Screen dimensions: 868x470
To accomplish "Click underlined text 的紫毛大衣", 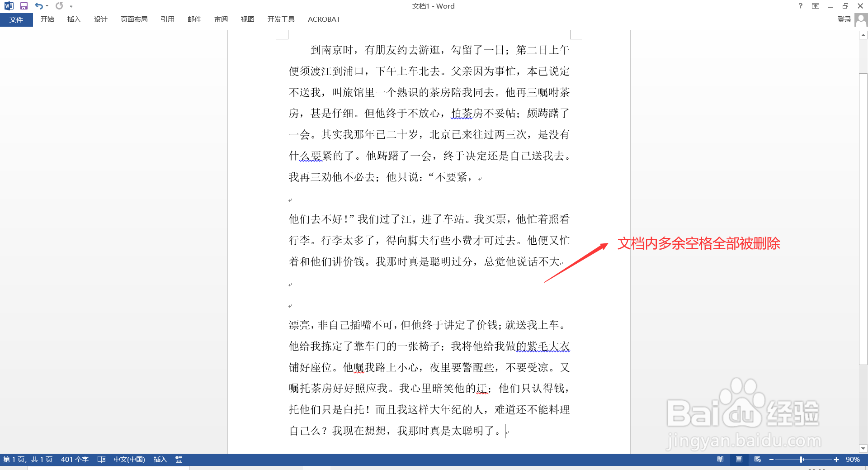I will coord(543,347).
